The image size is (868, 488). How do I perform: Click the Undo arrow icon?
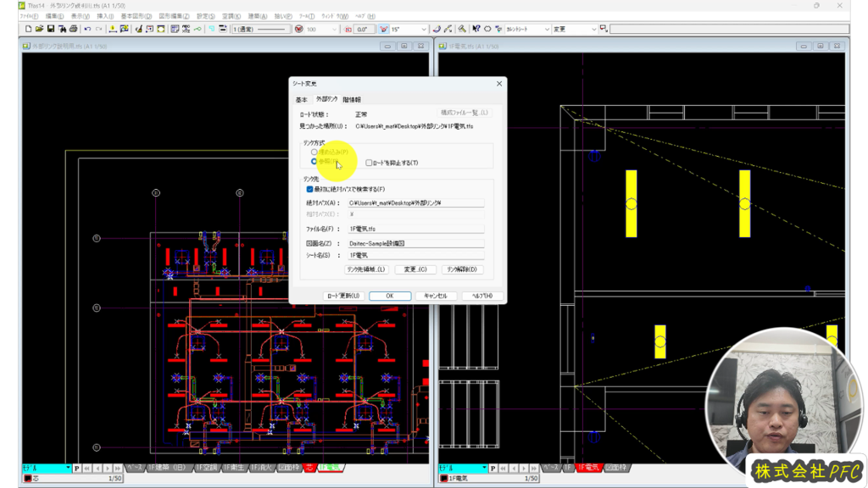tap(87, 29)
